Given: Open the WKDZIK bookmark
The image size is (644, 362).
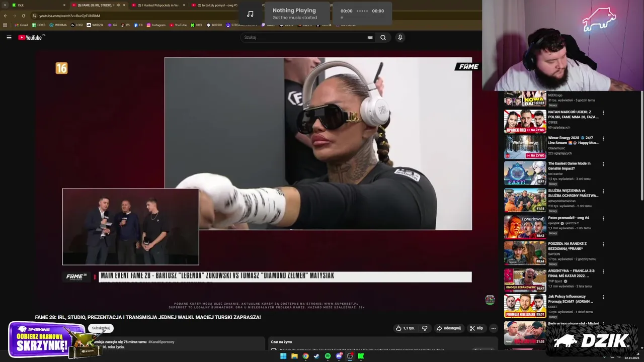Looking at the screenshot, I should coord(95,25).
